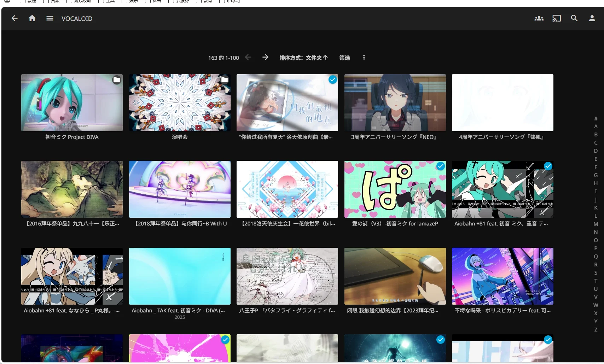The height and width of the screenshot is (364, 604).
Task: Click folder badge on 演唱会 card
Action: 225,80
